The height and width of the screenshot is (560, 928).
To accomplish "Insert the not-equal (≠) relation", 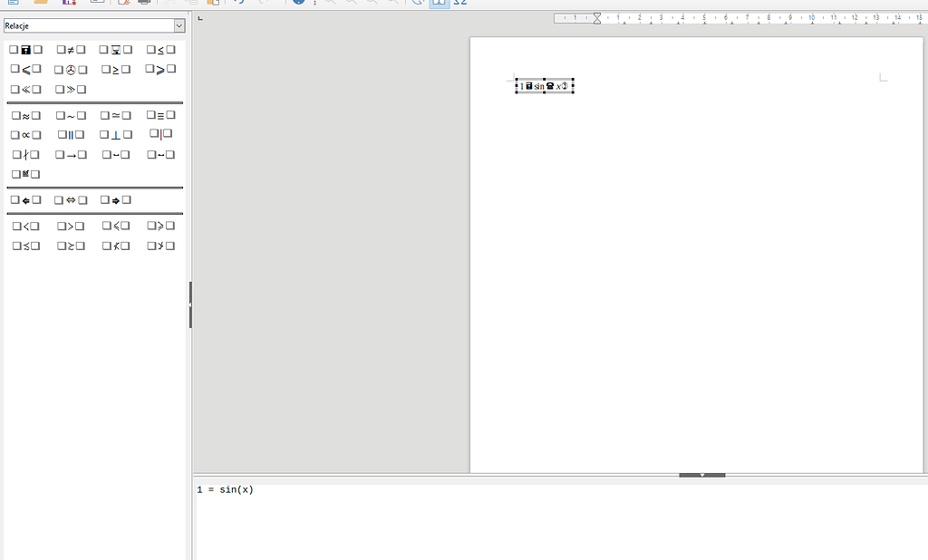I will point(71,50).
